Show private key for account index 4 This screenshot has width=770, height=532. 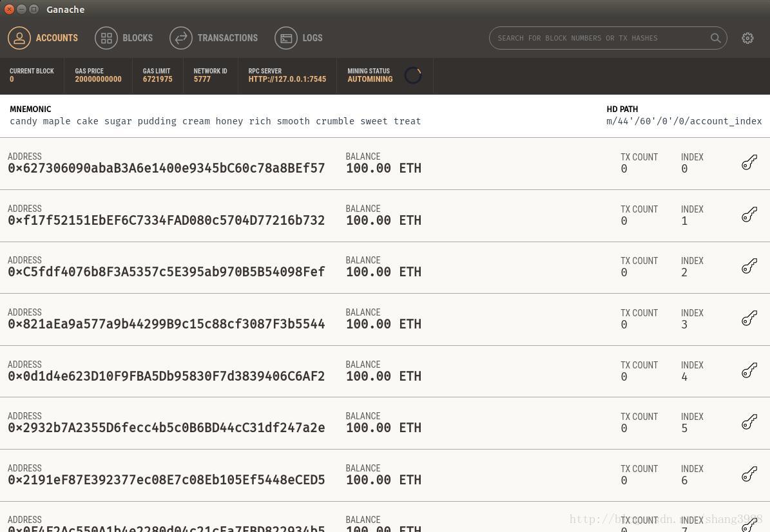tap(749, 370)
